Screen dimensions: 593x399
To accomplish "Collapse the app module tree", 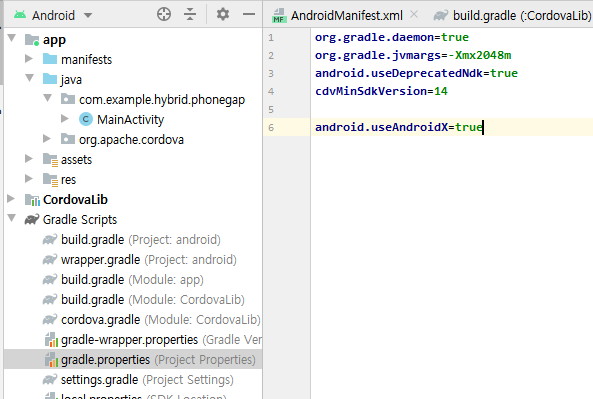I will click(x=12, y=38).
